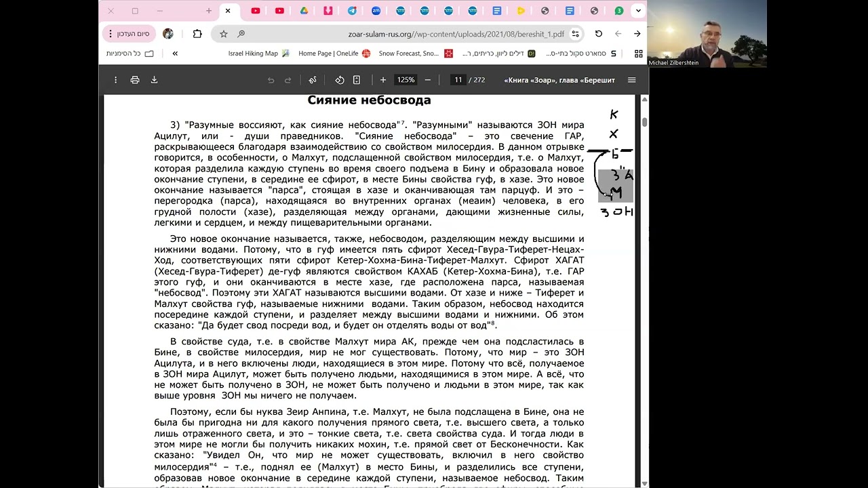This screenshot has height=488, width=868.
Task: Click the PDF title «Книга «Зоар», глава «Берешит
Action: [559, 80]
